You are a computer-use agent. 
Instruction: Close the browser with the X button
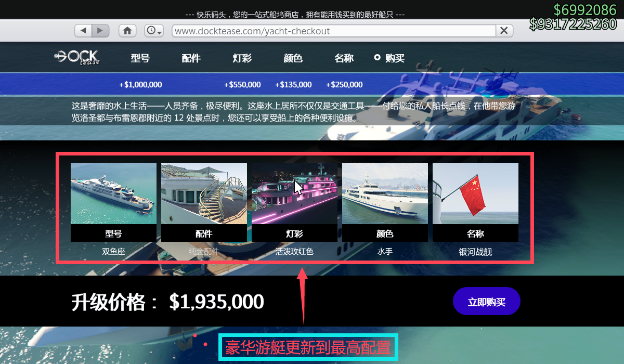tap(503, 31)
